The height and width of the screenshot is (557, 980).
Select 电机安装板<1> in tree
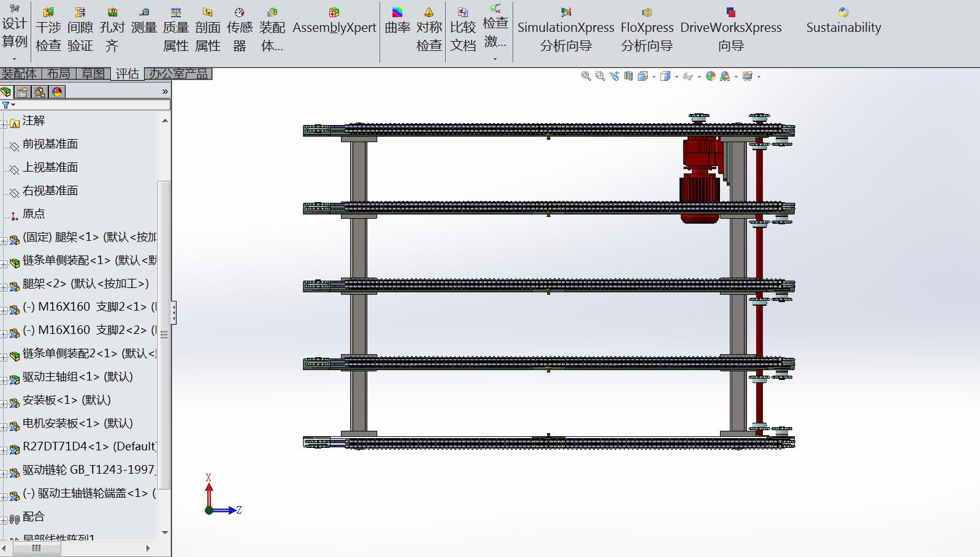click(78, 423)
